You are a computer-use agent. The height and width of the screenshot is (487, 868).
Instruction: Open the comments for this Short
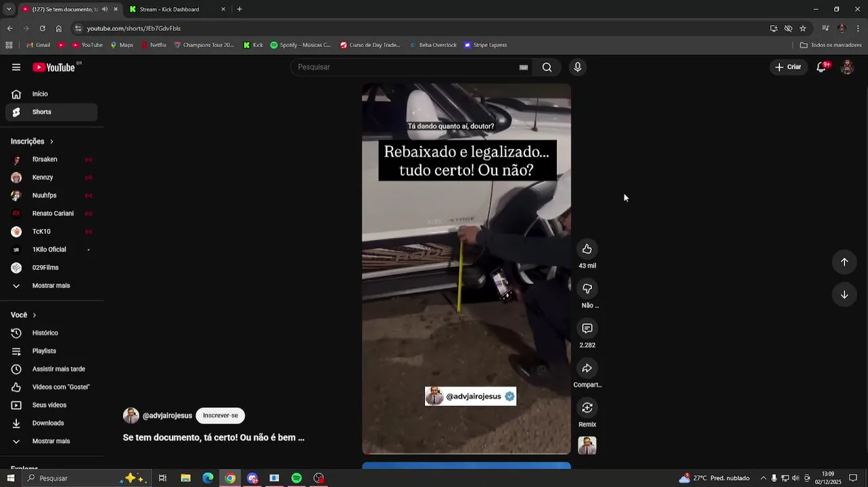587,328
